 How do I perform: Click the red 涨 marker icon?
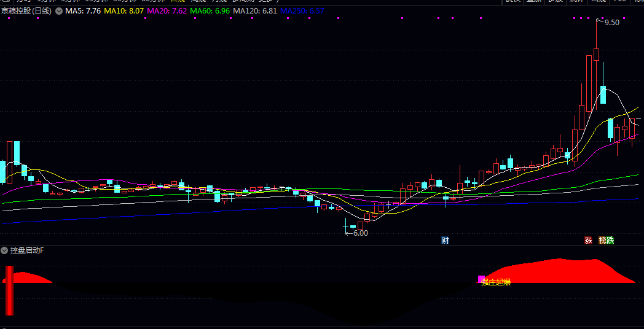[588, 241]
